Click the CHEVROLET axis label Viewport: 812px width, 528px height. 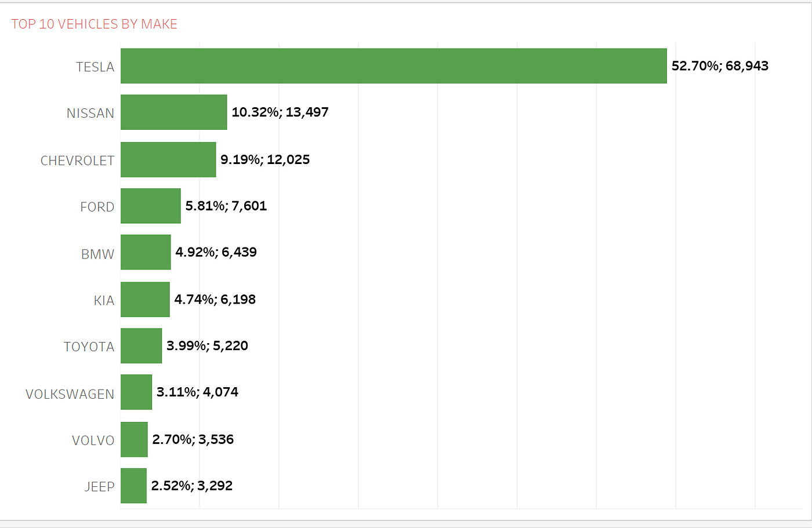tap(77, 161)
